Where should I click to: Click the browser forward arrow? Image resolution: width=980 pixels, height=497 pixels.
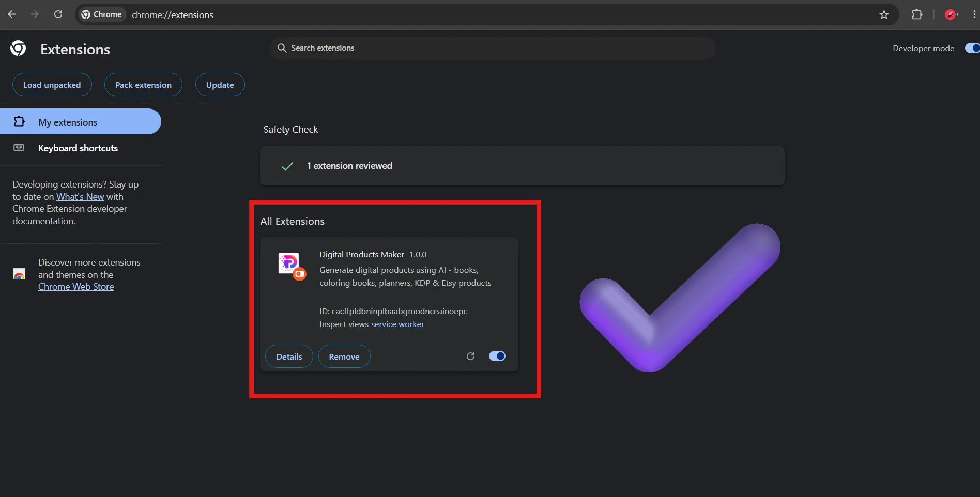click(x=35, y=14)
